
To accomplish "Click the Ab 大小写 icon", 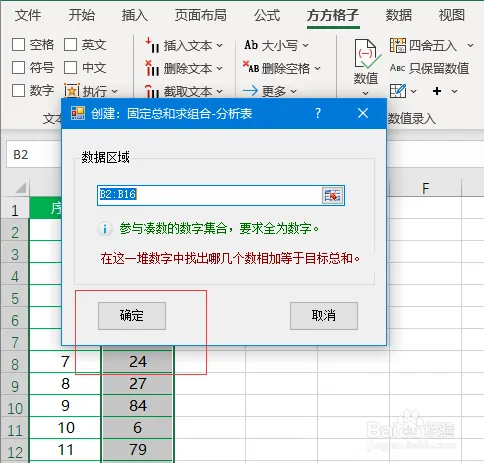I will pos(251,45).
